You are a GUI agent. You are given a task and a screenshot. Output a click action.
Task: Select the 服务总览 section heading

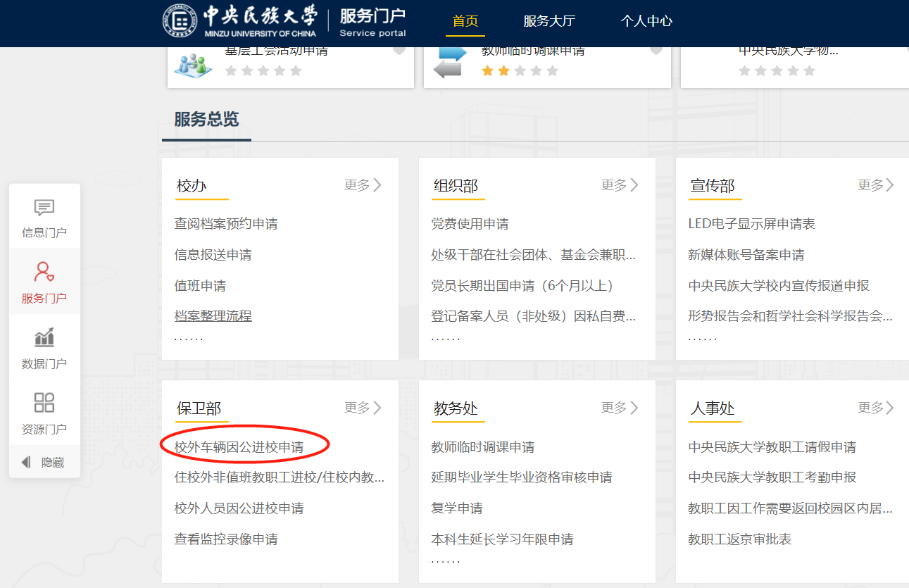[x=206, y=120]
